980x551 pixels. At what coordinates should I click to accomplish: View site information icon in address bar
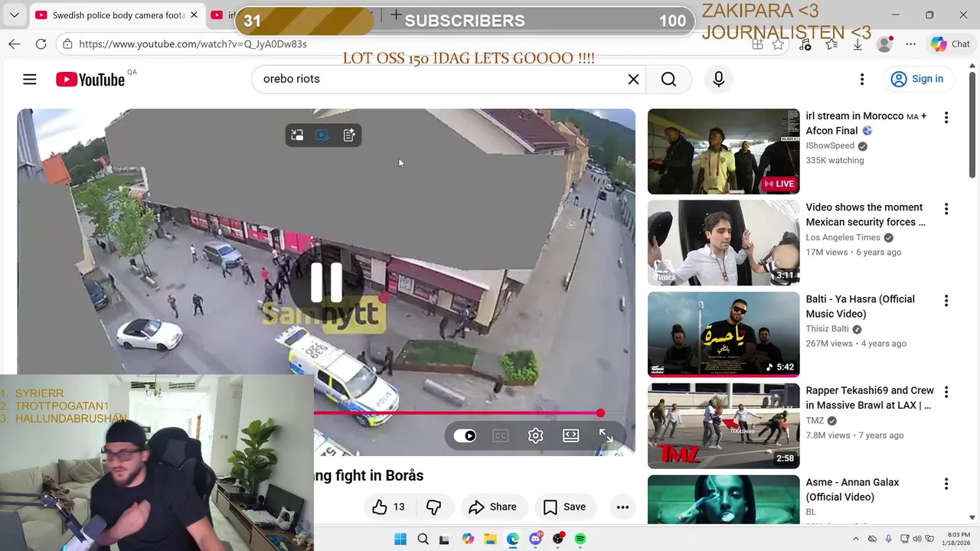(x=68, y=44)
